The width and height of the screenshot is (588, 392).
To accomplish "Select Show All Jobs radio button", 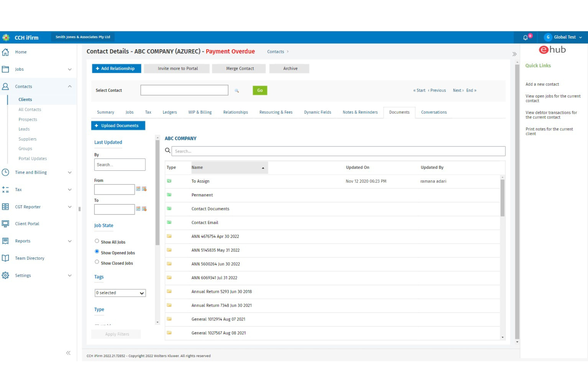I will [x=97, y=241].
